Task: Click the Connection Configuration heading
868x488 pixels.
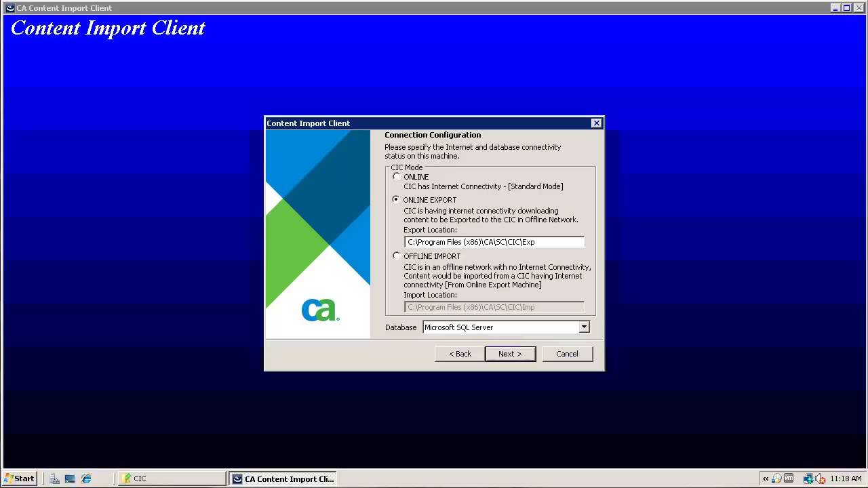Action: (x=433, y=135)
